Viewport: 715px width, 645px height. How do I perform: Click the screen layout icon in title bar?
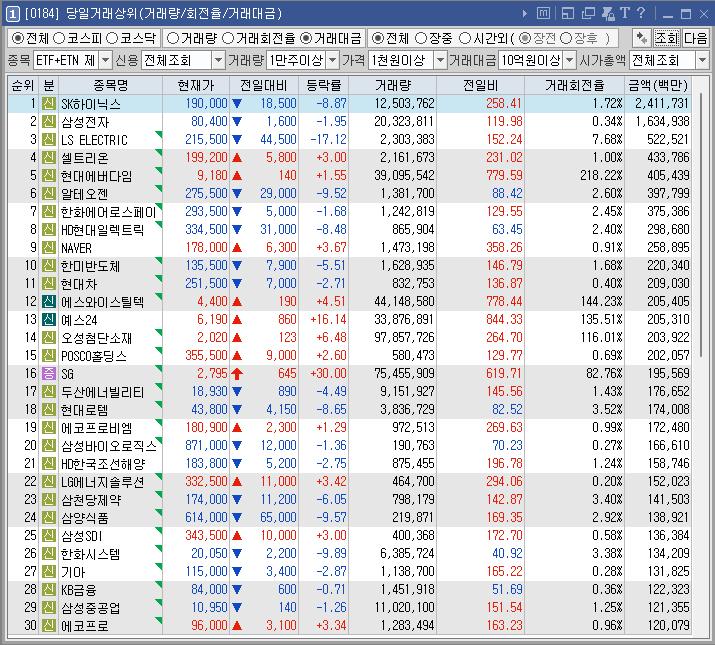(568, 14)
